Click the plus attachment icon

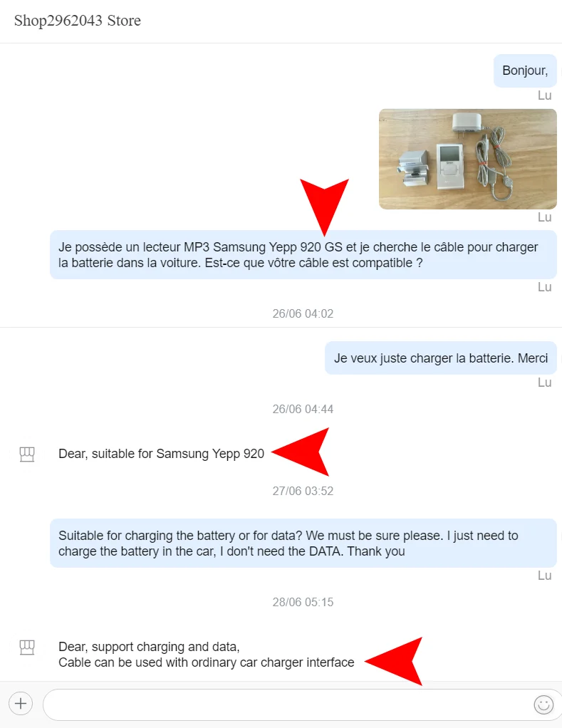21,703
